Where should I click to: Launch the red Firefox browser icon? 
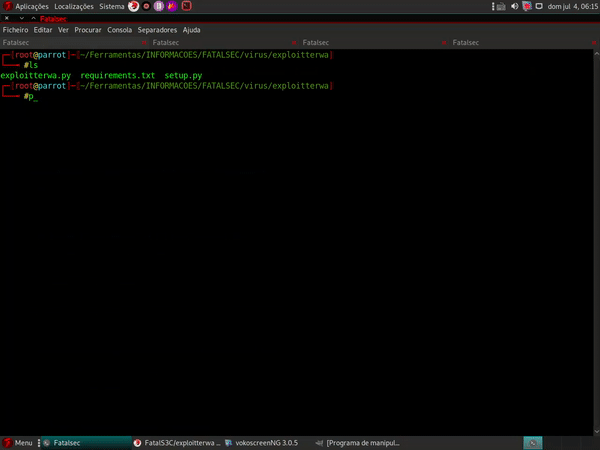pos(134,6)
